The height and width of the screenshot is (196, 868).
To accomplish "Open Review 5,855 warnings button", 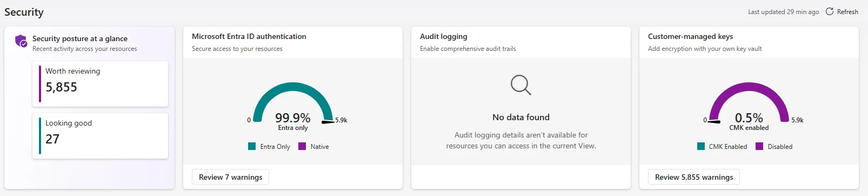I will pyautogui.click(x=694, y=177).
